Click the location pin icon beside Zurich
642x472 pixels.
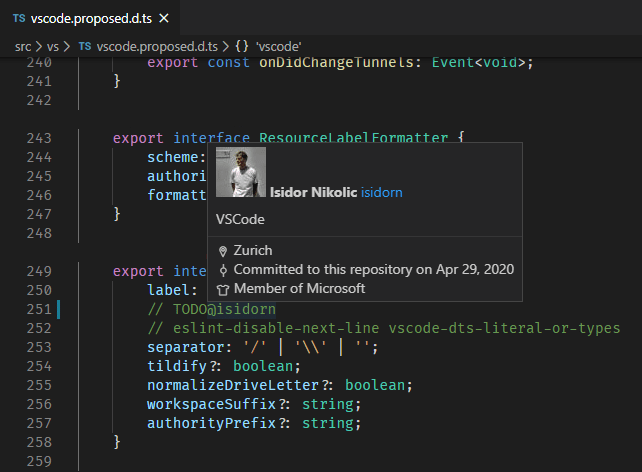[223, 251]
